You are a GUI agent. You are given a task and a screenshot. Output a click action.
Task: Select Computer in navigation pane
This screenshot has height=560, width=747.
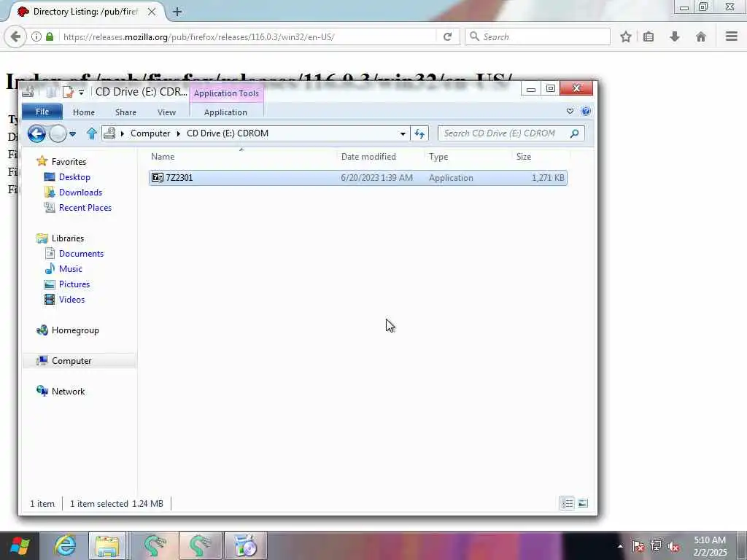click(x=71, y=361)
